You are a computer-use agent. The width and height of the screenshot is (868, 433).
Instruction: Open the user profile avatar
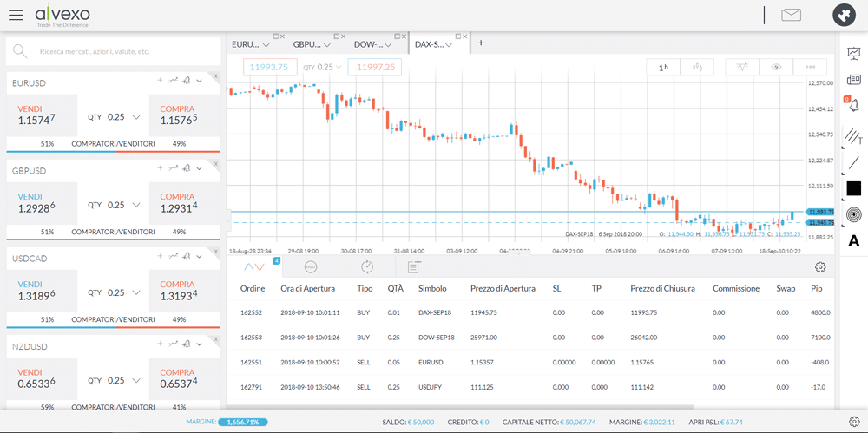[845, 15]
